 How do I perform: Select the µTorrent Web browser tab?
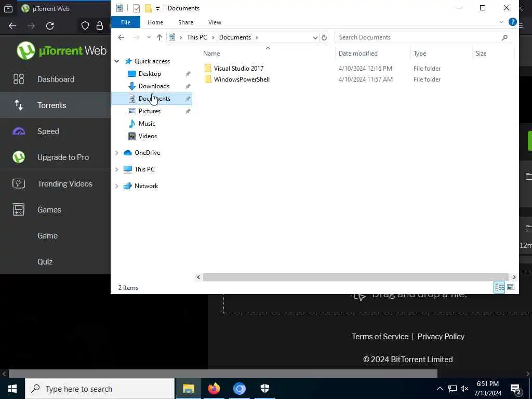click(x=63, y=8)
